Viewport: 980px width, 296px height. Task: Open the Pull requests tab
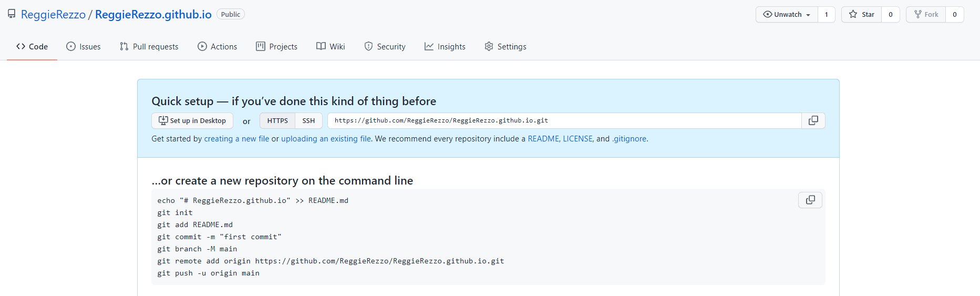(x=149, y=46)
